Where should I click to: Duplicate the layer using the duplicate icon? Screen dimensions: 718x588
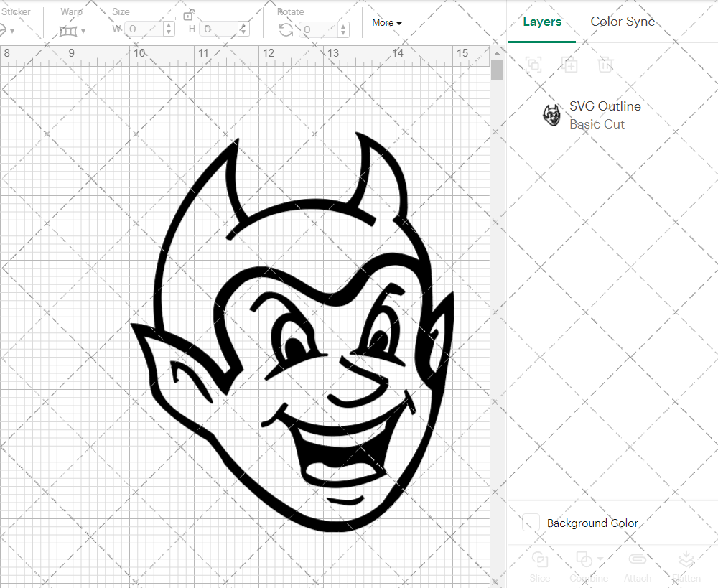tap(570, 65)
